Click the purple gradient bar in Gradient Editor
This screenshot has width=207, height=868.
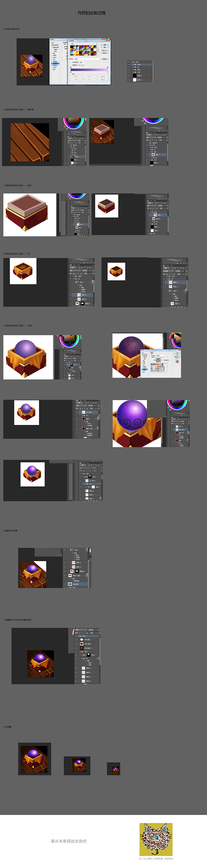pos(89,70)
